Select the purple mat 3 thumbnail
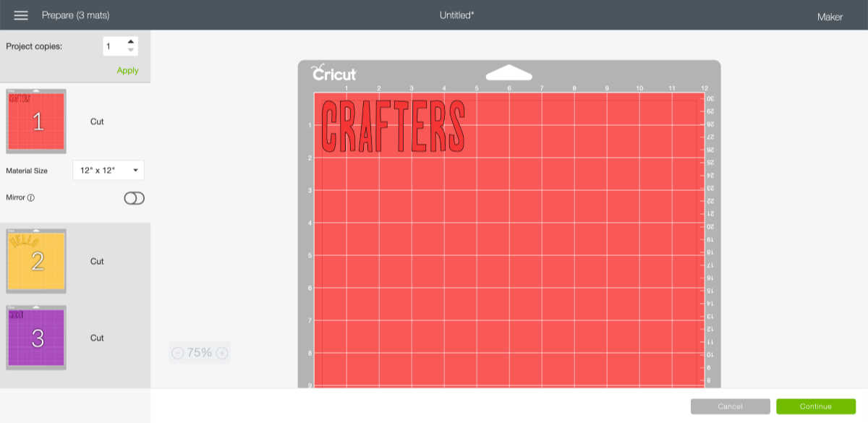The height and width of the screenshot is (423, 868). 36,338
